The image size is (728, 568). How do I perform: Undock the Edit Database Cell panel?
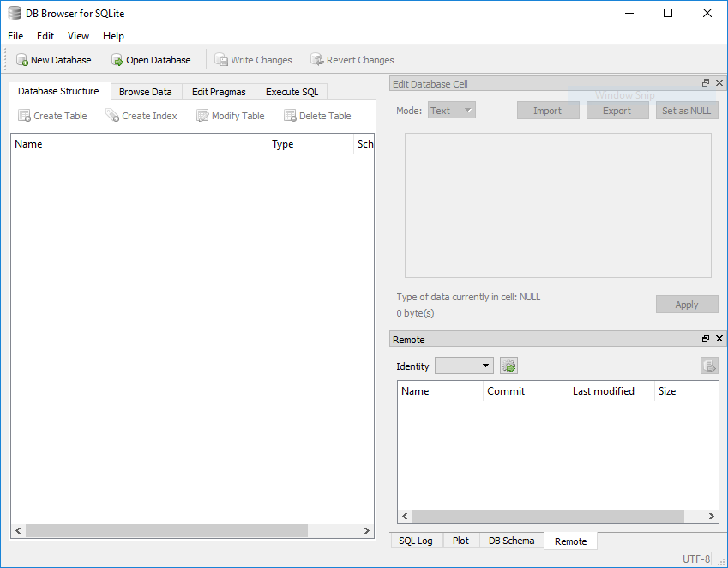tap(705, 82)
